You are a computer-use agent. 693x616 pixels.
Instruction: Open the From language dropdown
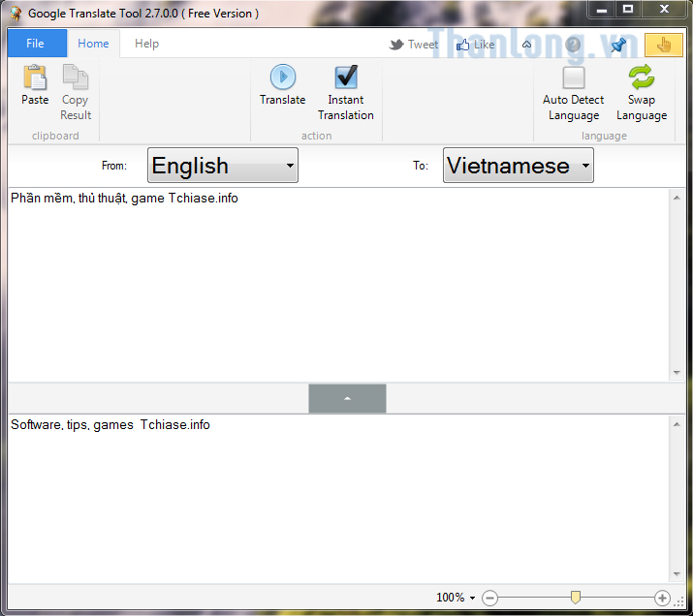pyautogui.click(x=223, y=166)
